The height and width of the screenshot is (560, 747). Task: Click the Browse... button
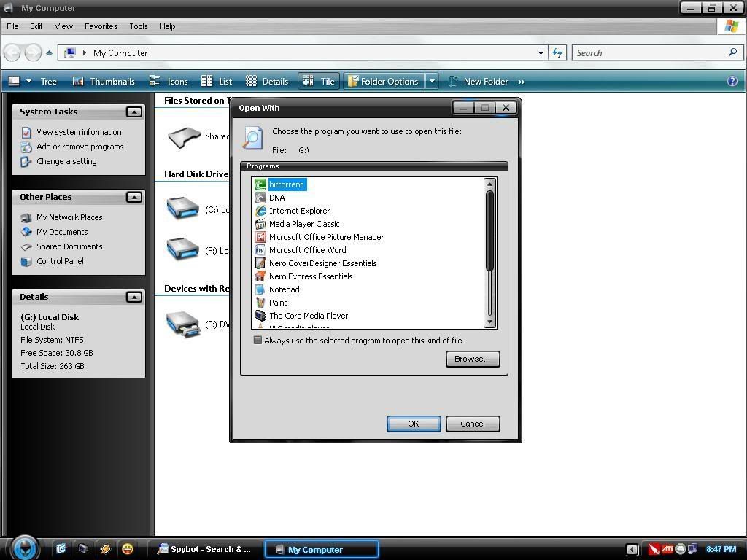[473, 359]
